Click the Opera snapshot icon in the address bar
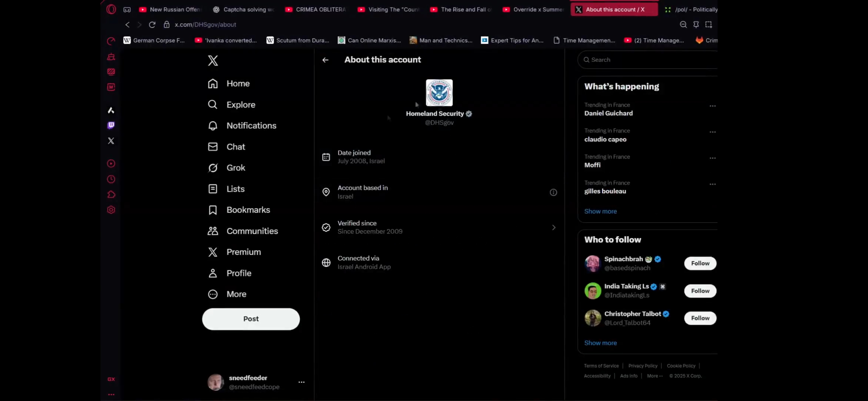Screen dimensions: 868x401 pyautogui.click(x=708, y=25)
